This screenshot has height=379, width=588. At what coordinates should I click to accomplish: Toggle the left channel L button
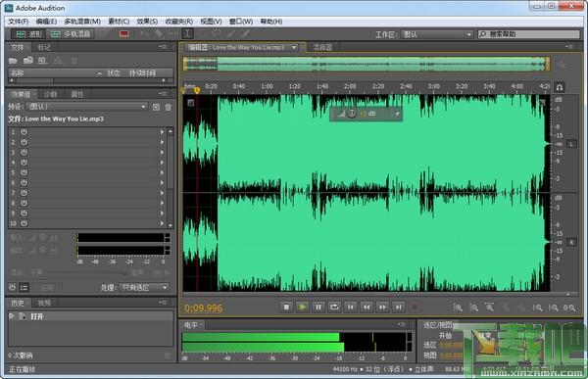[x=571, y=144]
